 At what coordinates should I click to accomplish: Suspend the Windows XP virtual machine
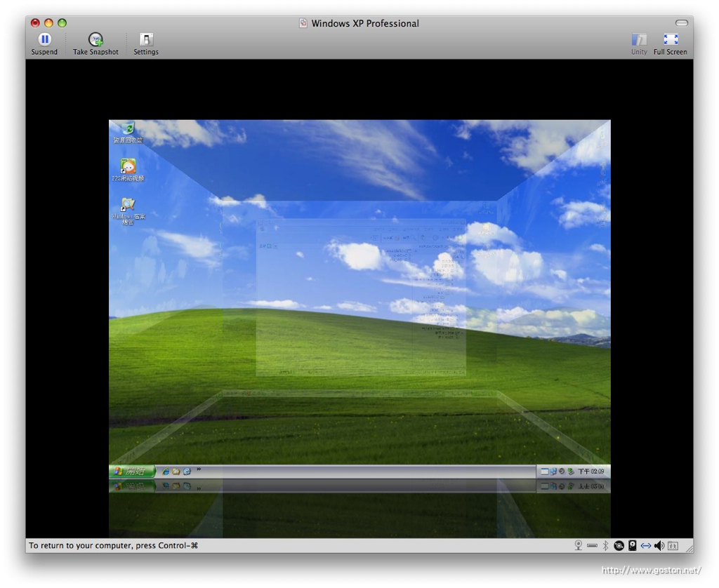click(x=44, y=44)
